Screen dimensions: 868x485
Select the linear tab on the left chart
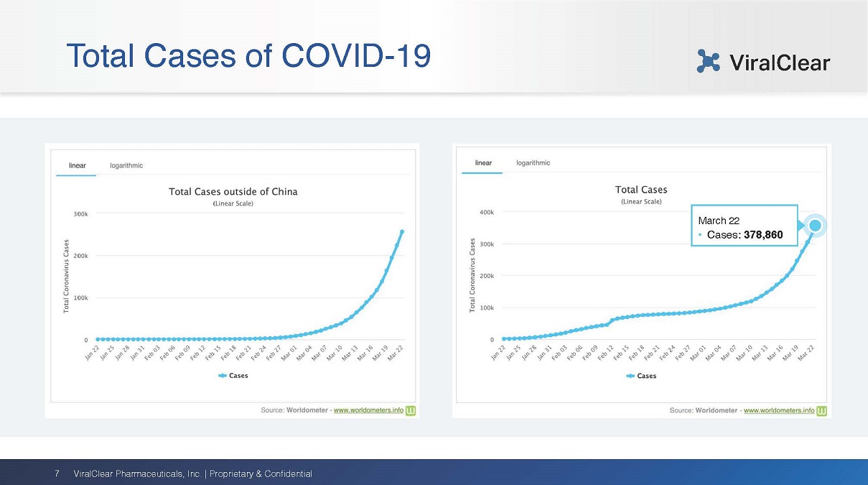coord(77,165)
